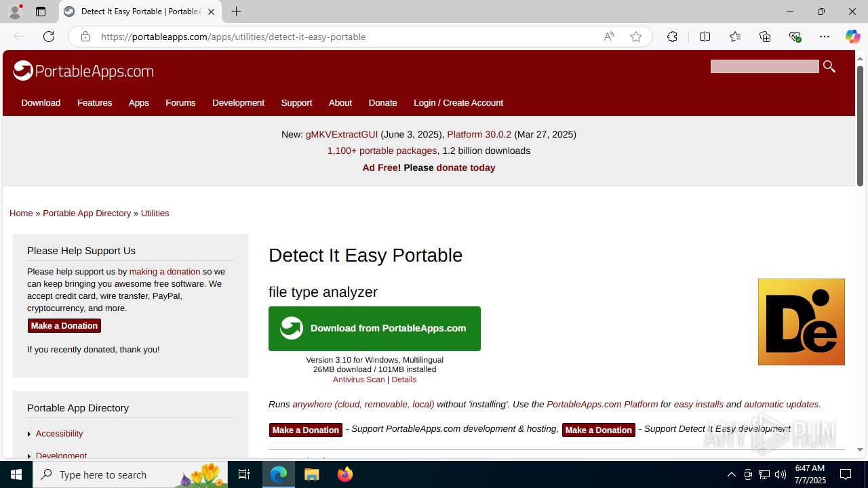Open the Features menu item
Image resolution: width=868 pixels, height=488 pixels.
94,103
